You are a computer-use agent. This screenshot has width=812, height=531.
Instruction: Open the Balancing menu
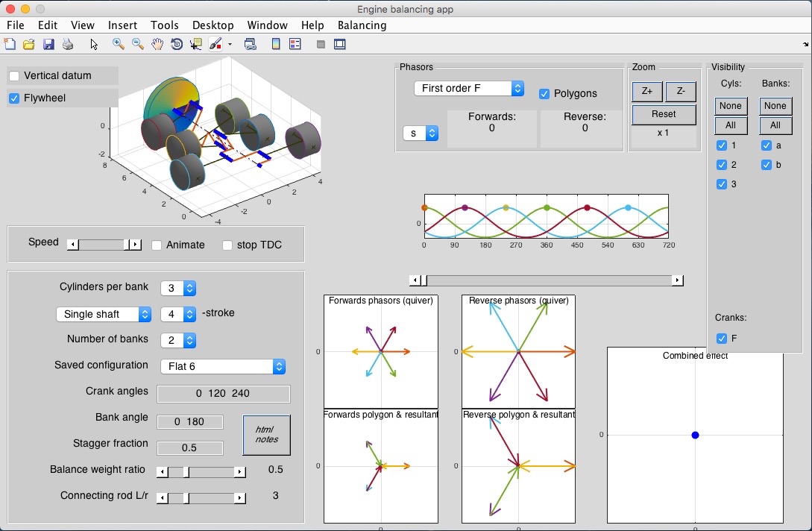coord(362,25)
